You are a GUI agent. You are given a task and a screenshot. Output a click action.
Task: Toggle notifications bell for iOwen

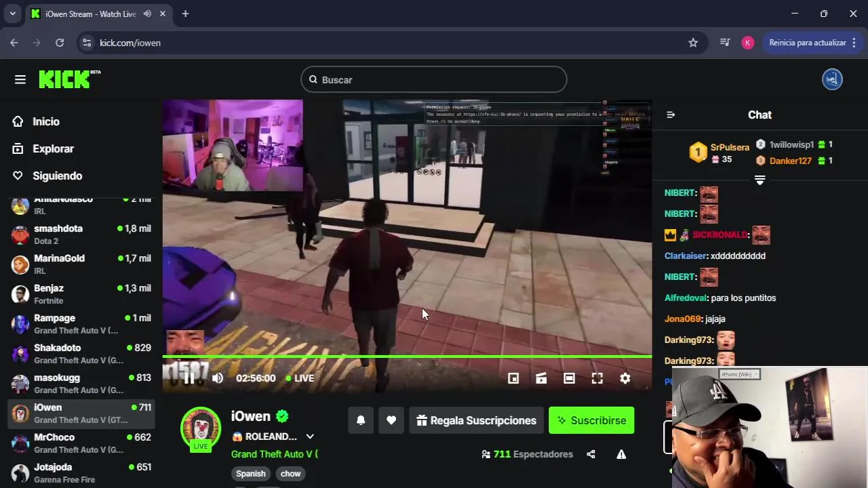[x=361, y=420]
